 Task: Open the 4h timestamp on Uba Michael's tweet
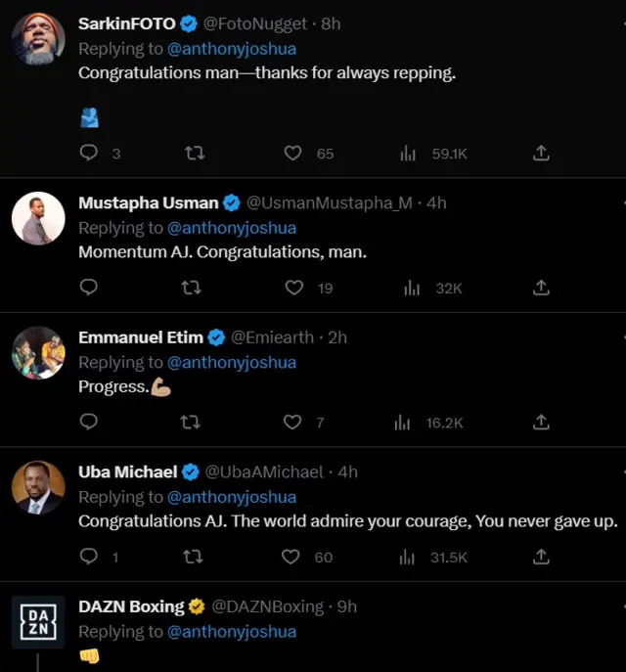(x=347, y=471)
